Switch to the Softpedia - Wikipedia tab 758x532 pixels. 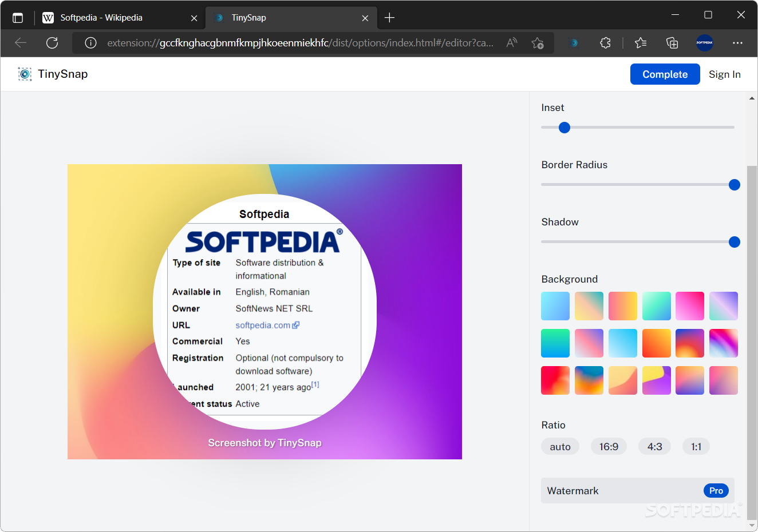(120, 18)
